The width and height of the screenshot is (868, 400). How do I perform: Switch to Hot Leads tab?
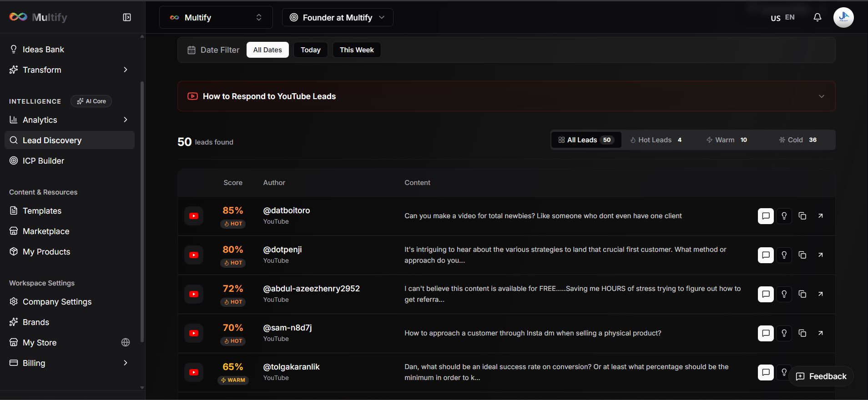pyautogui.click(x=656, y=140)
